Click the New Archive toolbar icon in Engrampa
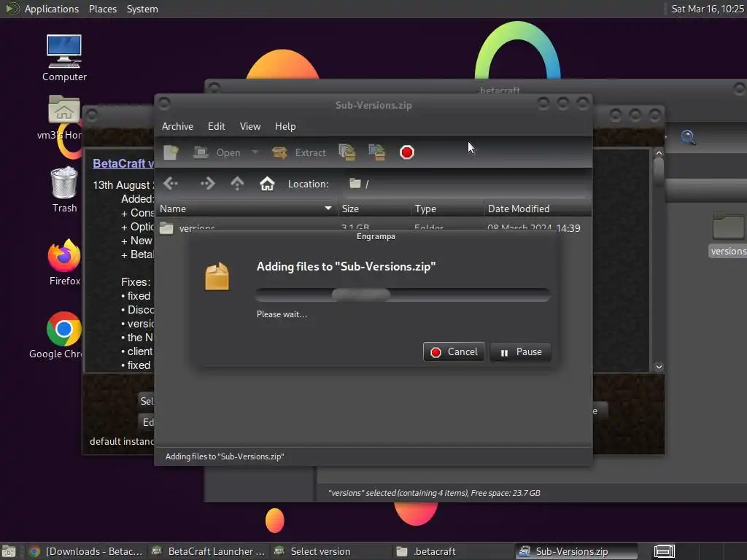Viewport: 747px width, 560px height. [171, 152]
